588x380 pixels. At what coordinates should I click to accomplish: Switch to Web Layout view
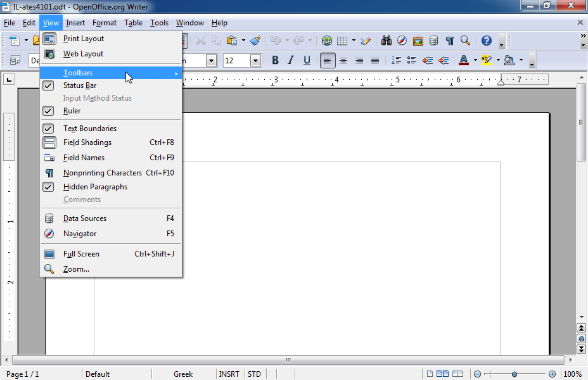coord(111,54)
